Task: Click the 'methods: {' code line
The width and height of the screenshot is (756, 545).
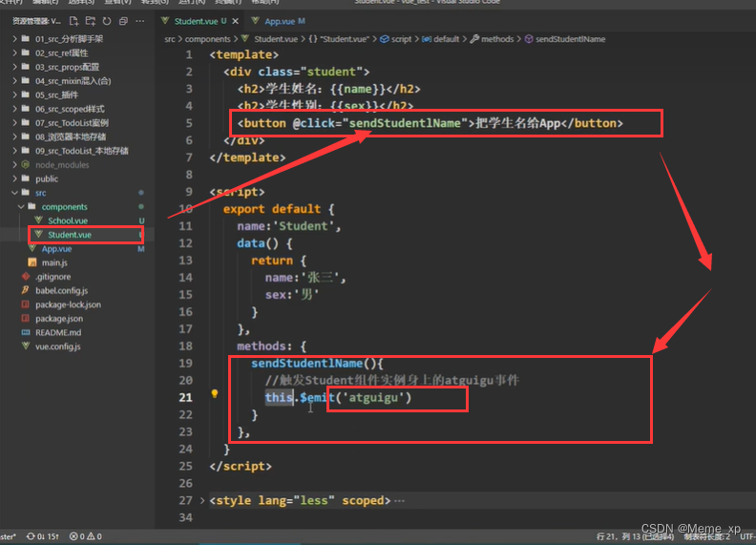Action: click(x=271, y=346)
